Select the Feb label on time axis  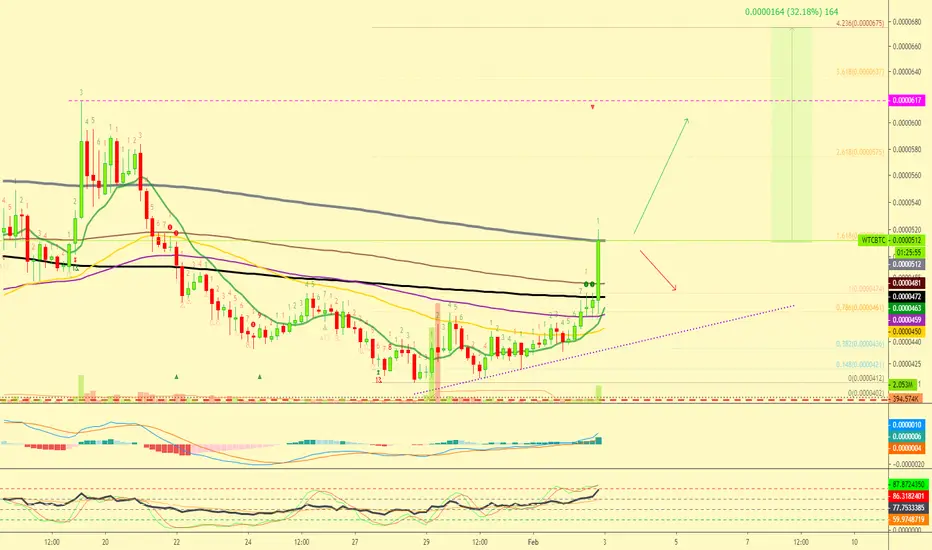[533, 542]
